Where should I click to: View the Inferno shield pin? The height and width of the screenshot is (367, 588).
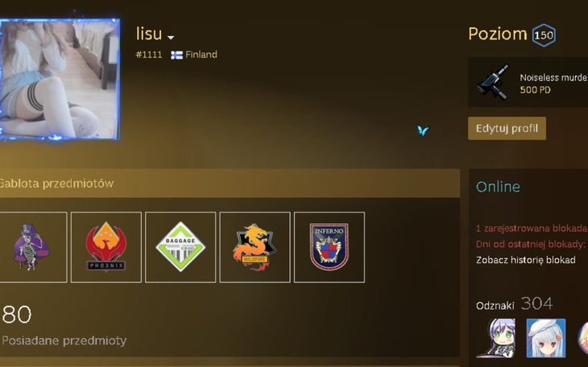[x=329, y=247]
